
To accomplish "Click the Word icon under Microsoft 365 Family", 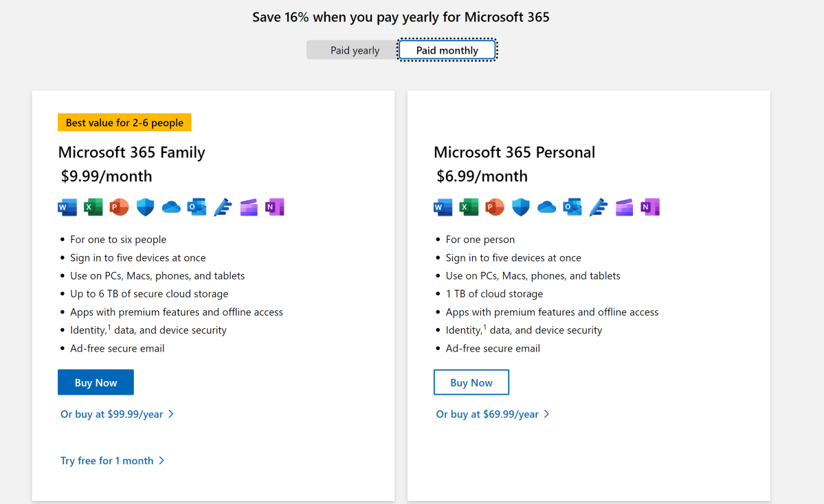I will pos(67,207).
